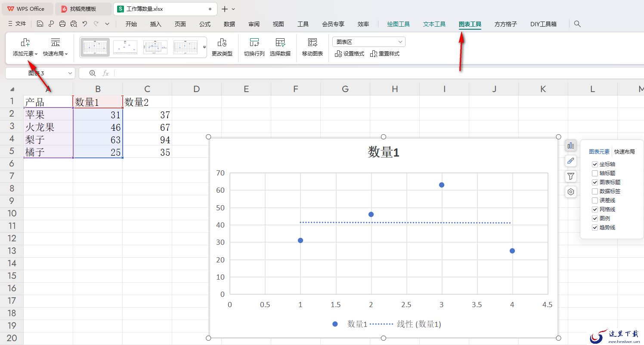644x345 pixels.
Task: Open the DIY工具箱 tab
Action: (543, 24)
